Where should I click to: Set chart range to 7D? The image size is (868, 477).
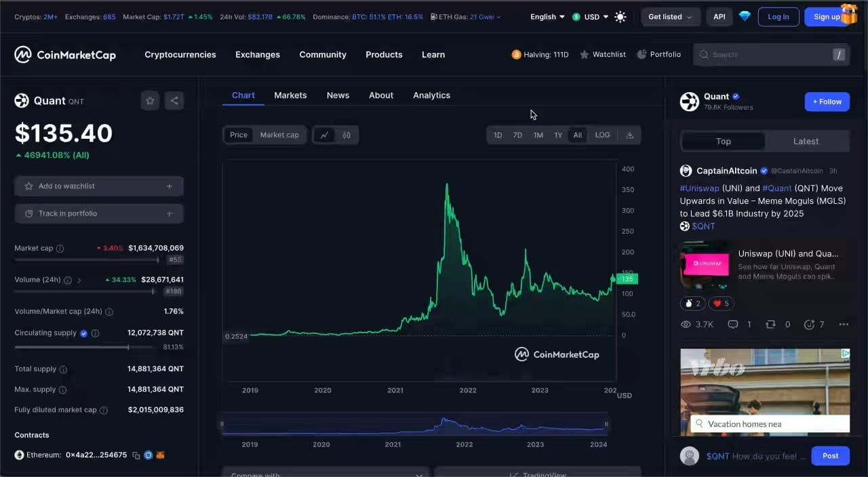point(517,135)
